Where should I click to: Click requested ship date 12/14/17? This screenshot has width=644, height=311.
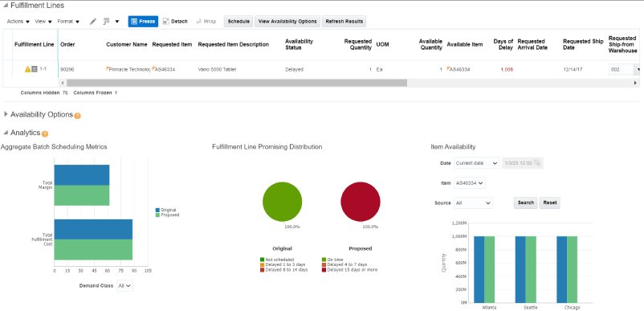click(x=573, y=69)
